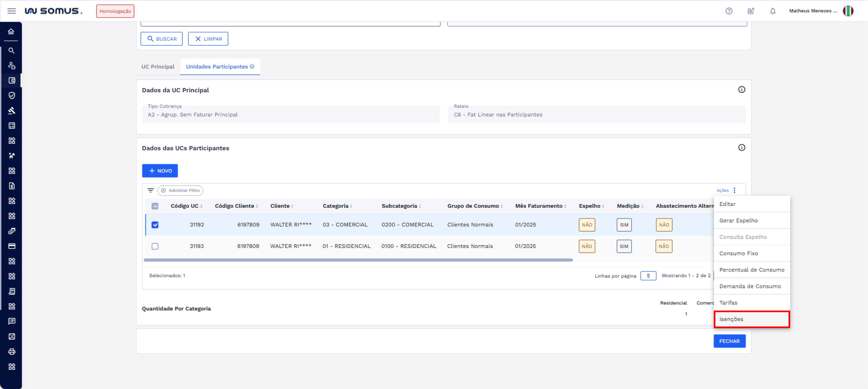Image resolution: width=868 pixels, height=389 pixels.
Task: Open the notifications bell icon
Action: pyautogui.click(x=773, y=11)
